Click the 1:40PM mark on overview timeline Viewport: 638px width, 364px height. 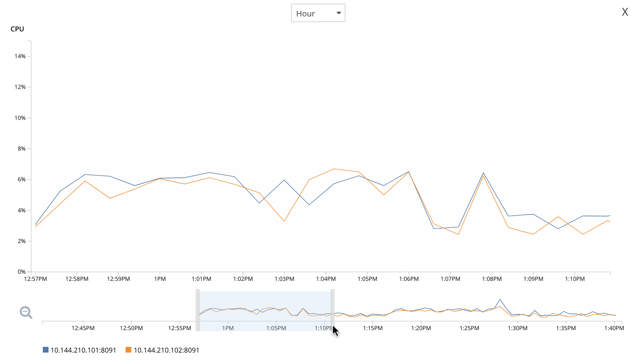614,328
